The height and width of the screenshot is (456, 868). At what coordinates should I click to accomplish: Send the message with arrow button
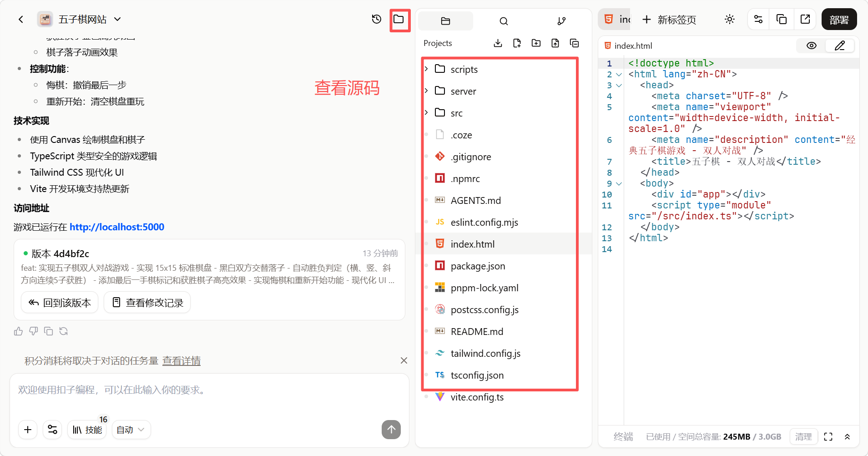tap(391, 430)
